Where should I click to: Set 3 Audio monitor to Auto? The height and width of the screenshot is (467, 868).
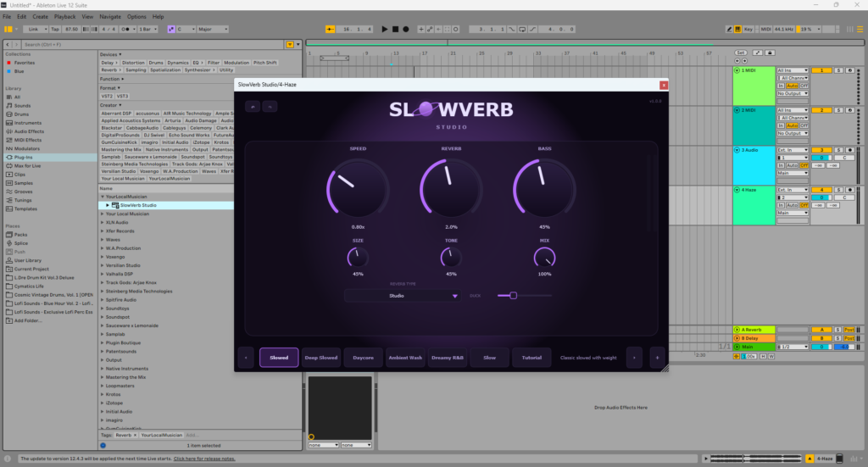(x=793, y=165)
